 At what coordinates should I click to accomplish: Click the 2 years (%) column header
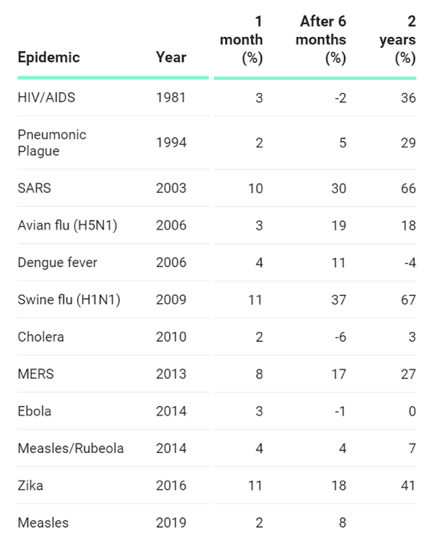397,40
